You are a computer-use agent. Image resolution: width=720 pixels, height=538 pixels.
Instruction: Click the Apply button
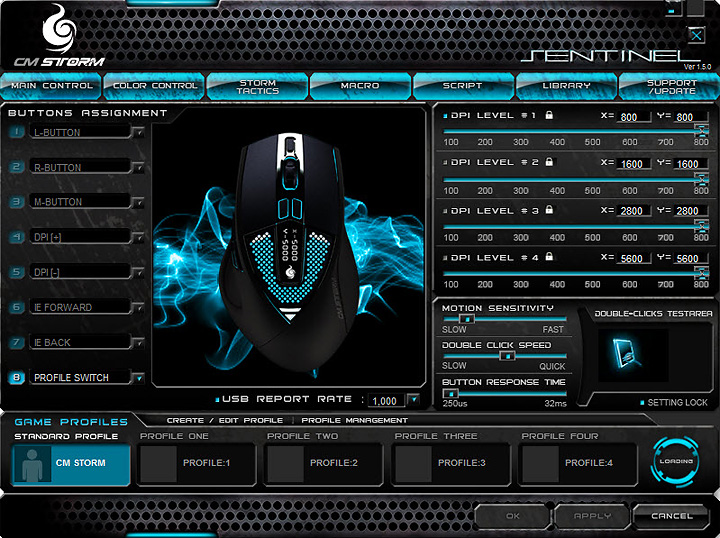click(592, 516)
